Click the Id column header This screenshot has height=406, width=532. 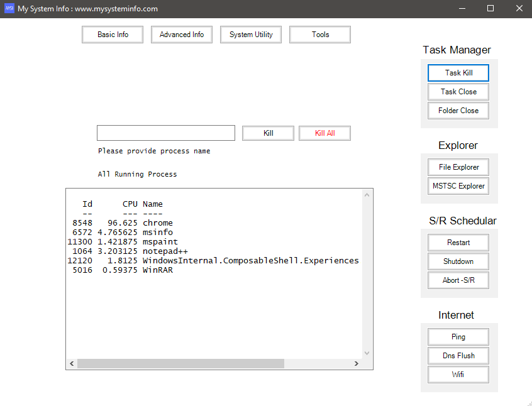pos(87,204)
